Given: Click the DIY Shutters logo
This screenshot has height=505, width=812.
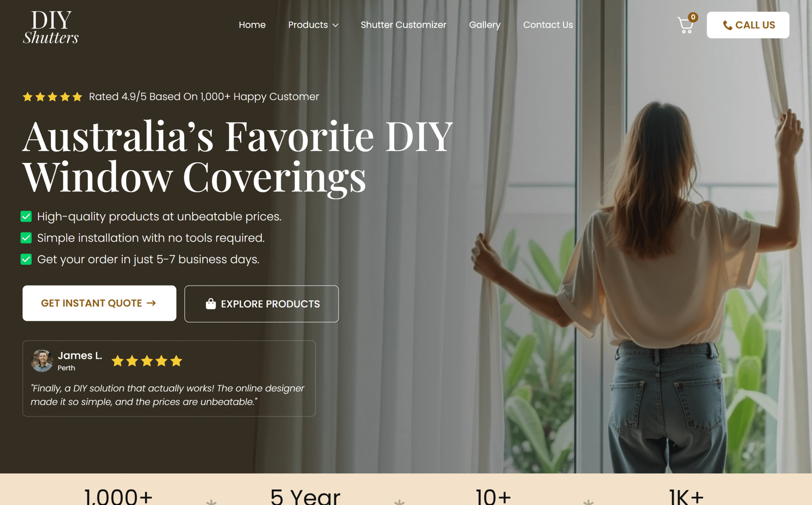Looking at the screenshot, I should pos(51,27).
